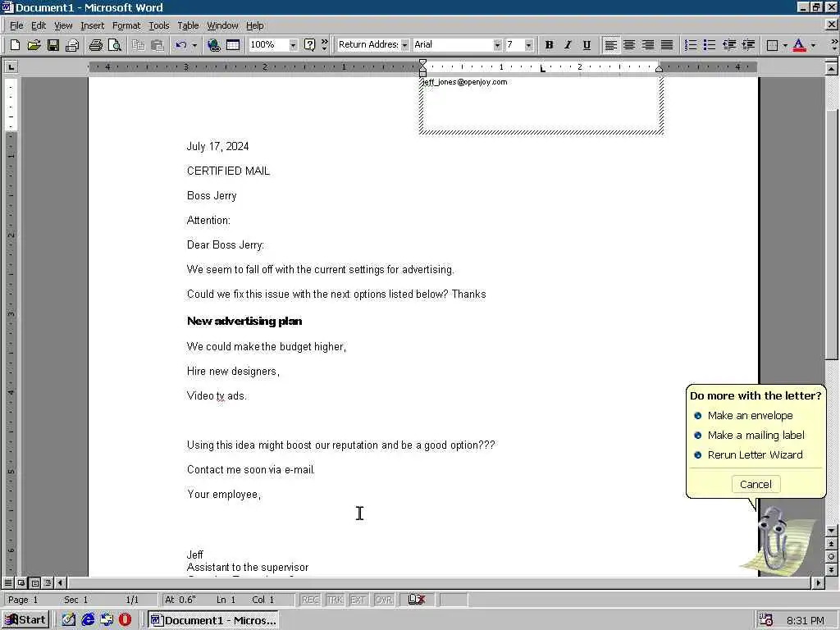Click the ruler left indent marker

click(x=422, y=73)
